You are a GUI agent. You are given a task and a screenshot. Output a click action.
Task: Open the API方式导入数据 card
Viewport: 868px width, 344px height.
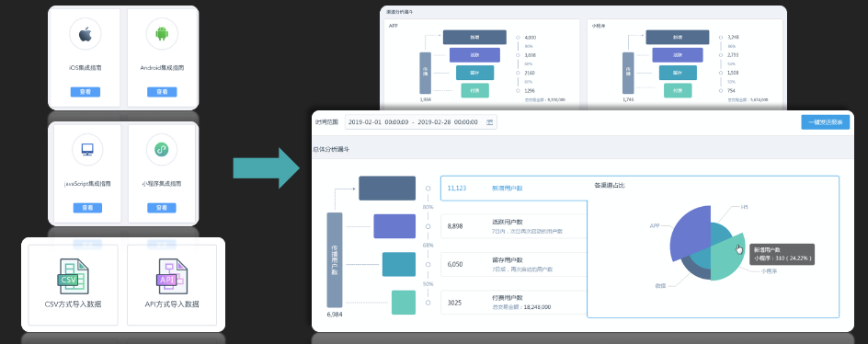pos(172,285)
